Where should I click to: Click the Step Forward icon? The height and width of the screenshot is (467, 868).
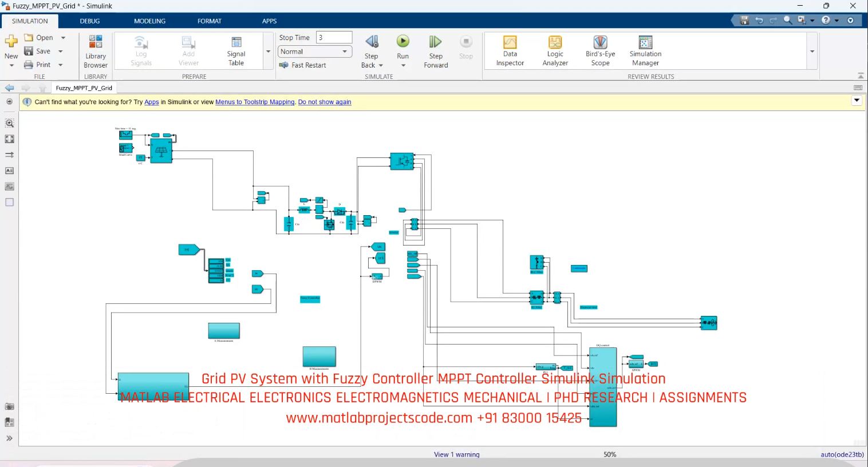tap(435, 41)
